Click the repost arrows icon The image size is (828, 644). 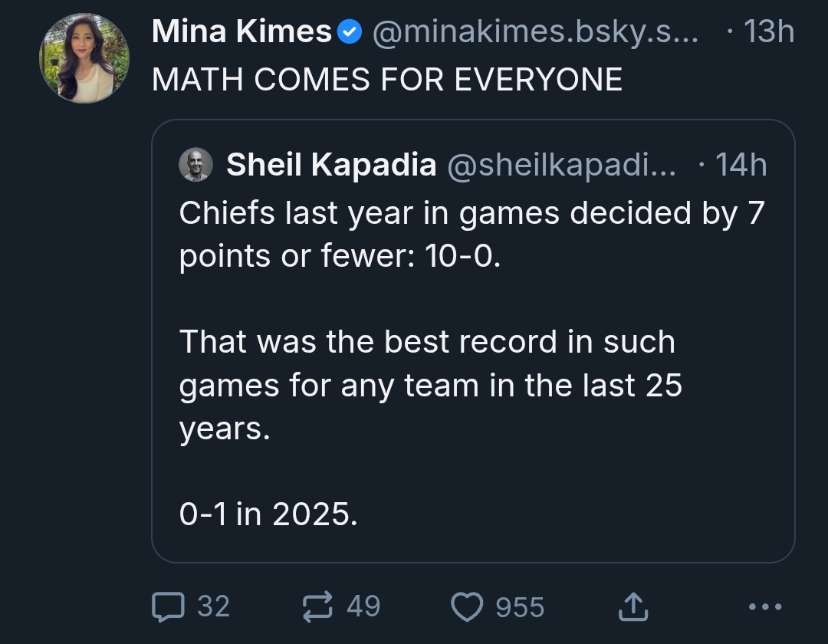pyautogui.click(x=317, y=606)
